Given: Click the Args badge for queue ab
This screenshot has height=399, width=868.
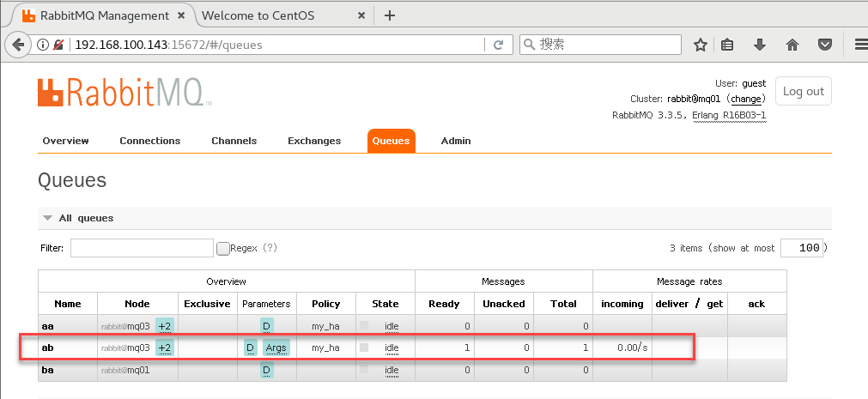Looking at the screenshot, I should point(276,348).
